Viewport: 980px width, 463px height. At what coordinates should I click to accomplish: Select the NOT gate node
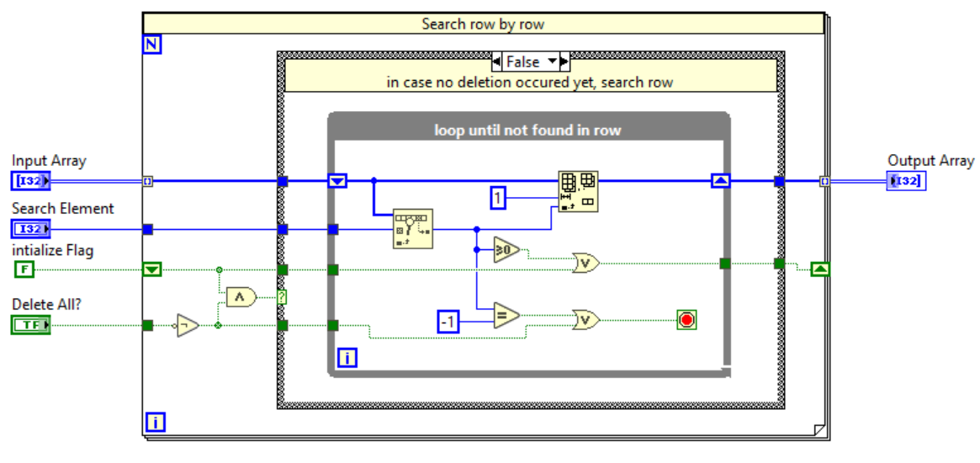(188, 325)
